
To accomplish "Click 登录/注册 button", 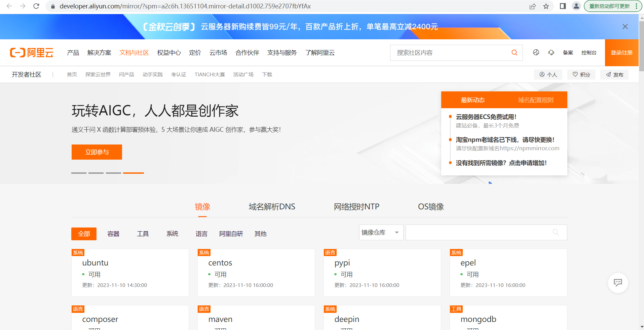I will [x=621, y=53].
